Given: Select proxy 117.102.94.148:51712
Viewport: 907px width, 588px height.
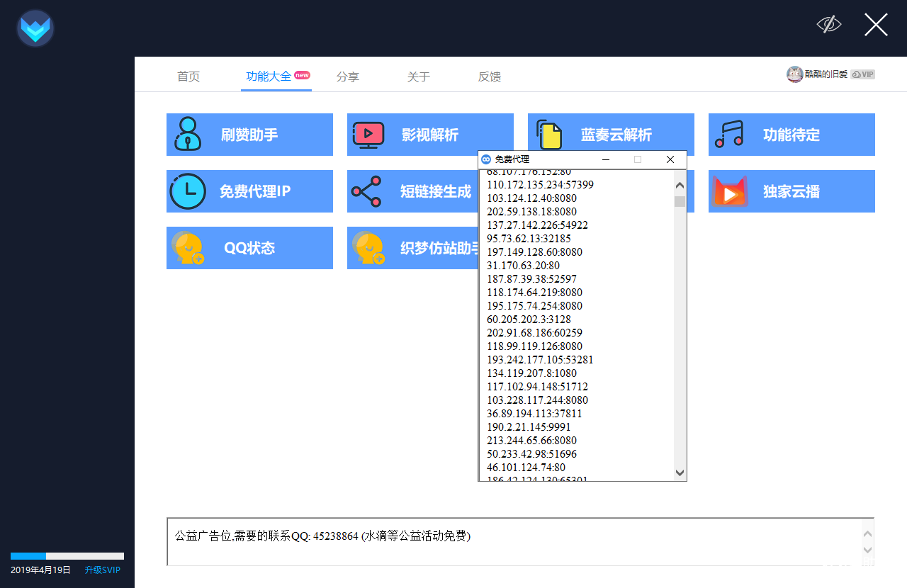Looking at the screenshot, I should (x=537, y=387).
